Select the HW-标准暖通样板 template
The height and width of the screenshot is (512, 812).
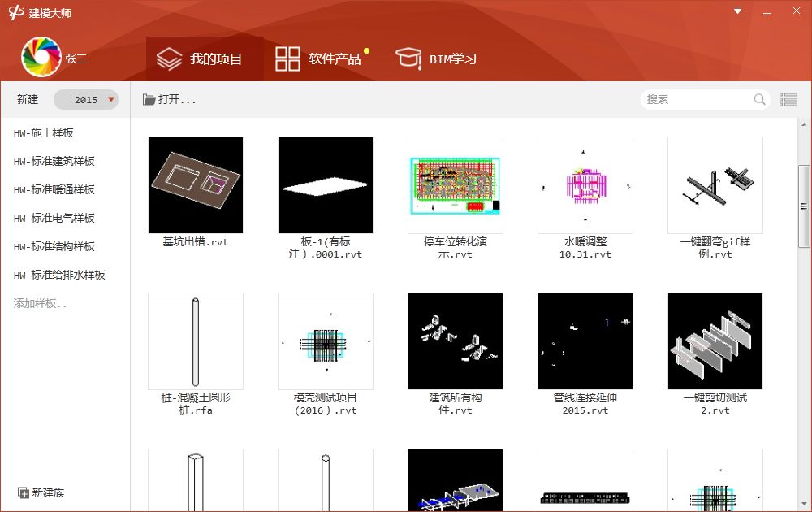(54, 189)
